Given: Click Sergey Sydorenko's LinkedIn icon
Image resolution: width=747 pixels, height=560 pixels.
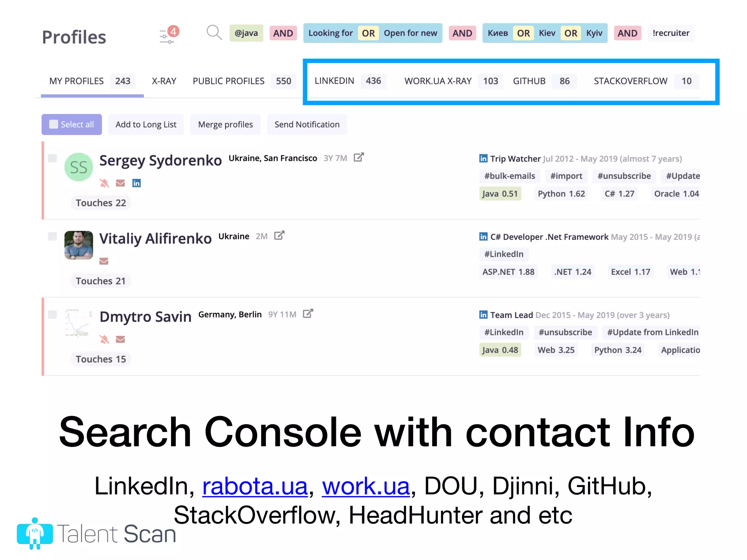Looking at the screenshot, I should pyautogui.click(x=136, y=183).
